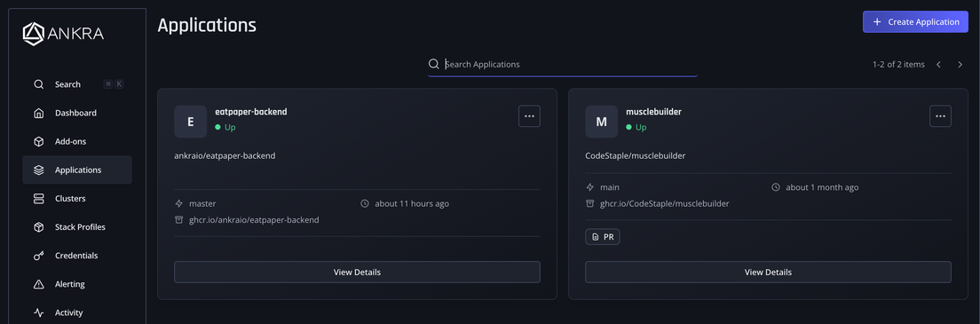Viewport: 980px width, 324px height.
Task: Click the plus icon in Create Application
Action: click(x=877, y=22)
